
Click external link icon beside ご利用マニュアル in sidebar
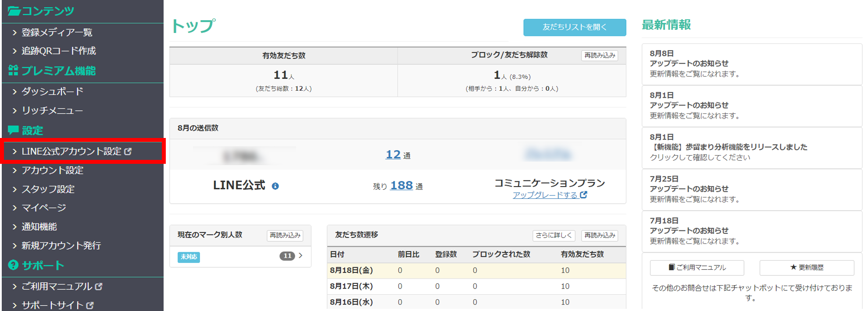point(99,286)
